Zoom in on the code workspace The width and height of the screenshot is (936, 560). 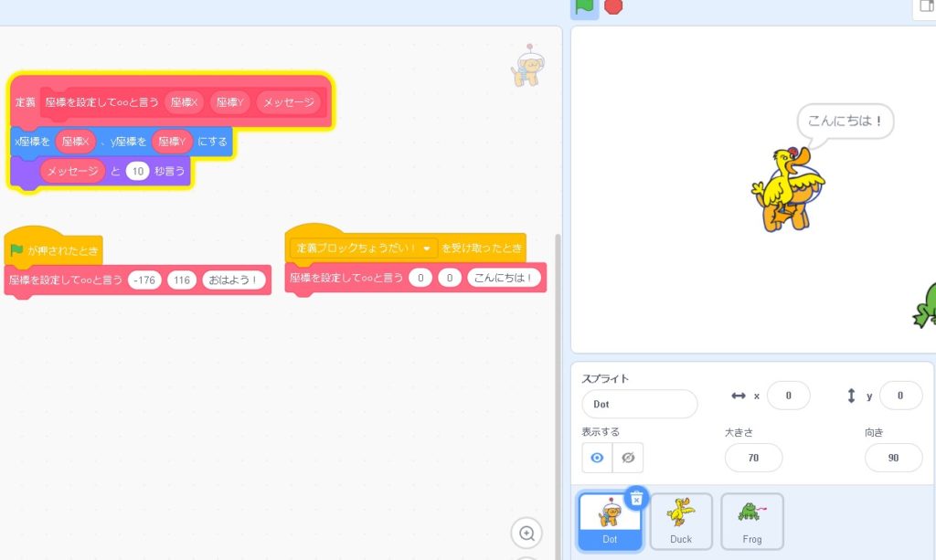(526, 533)
